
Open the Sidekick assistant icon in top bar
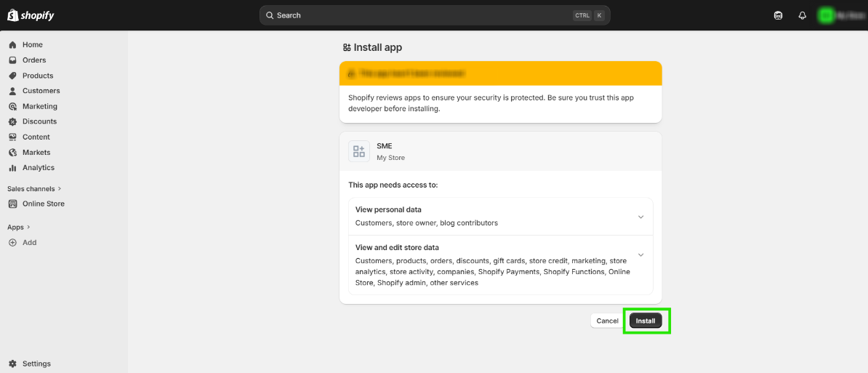pyautogui.click(x=778, y=15)
